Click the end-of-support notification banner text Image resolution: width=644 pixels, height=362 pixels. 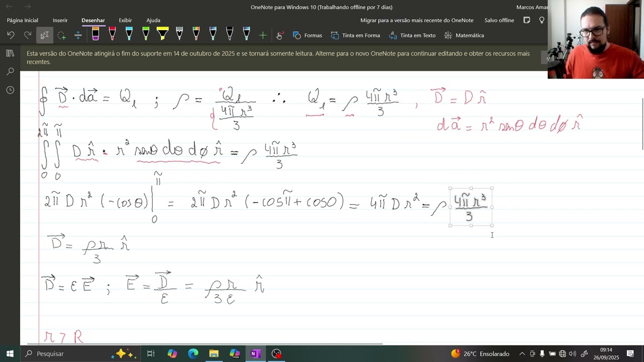tap(278, 57)
